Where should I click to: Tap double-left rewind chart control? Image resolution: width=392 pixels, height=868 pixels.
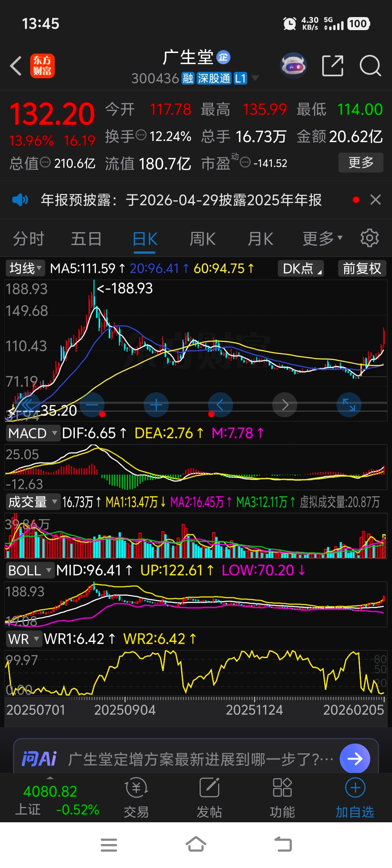click(28, 405)
